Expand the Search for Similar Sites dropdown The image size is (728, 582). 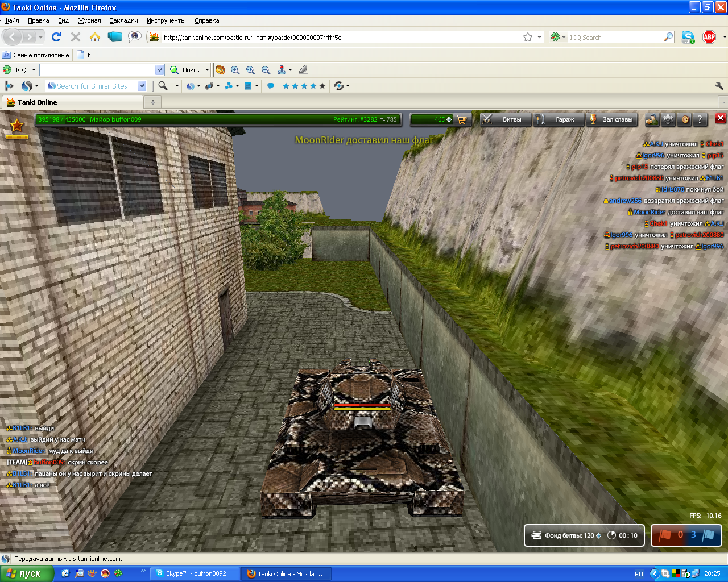tap(142, 86)
